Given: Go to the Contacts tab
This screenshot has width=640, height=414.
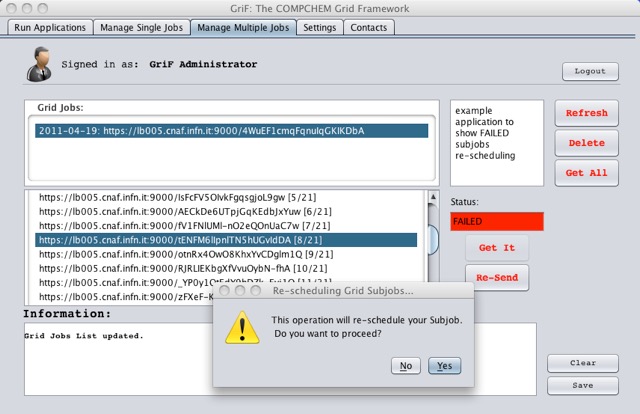Looking at the screenshot, I should (369, 27).
